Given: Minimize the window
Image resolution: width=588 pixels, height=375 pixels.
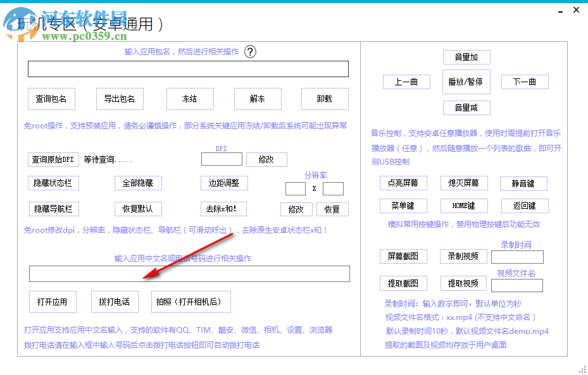Looking at the screenshot, I should point(560,11).
